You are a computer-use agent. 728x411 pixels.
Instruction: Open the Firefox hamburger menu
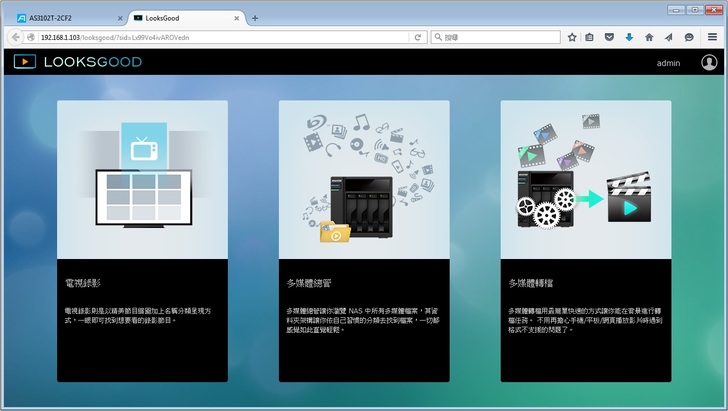711,37
